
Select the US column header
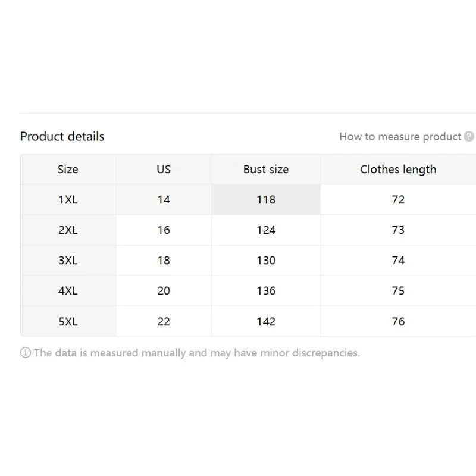[x=164, y=170]
